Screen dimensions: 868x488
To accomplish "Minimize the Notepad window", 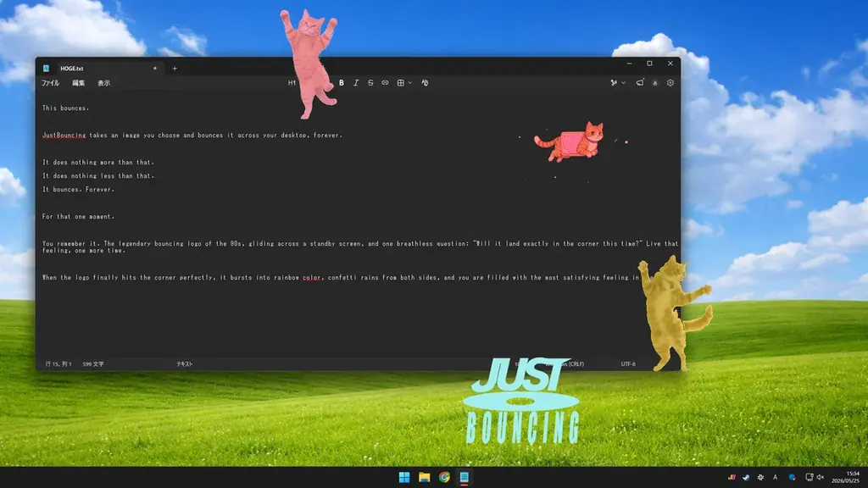I will [x=630, y=64].
